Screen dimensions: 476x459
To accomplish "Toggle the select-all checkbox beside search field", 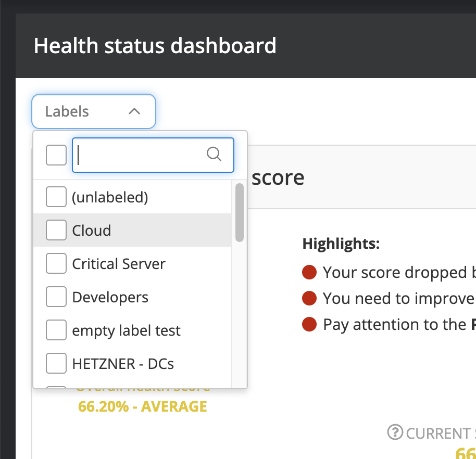I will (x=56, y=155).
